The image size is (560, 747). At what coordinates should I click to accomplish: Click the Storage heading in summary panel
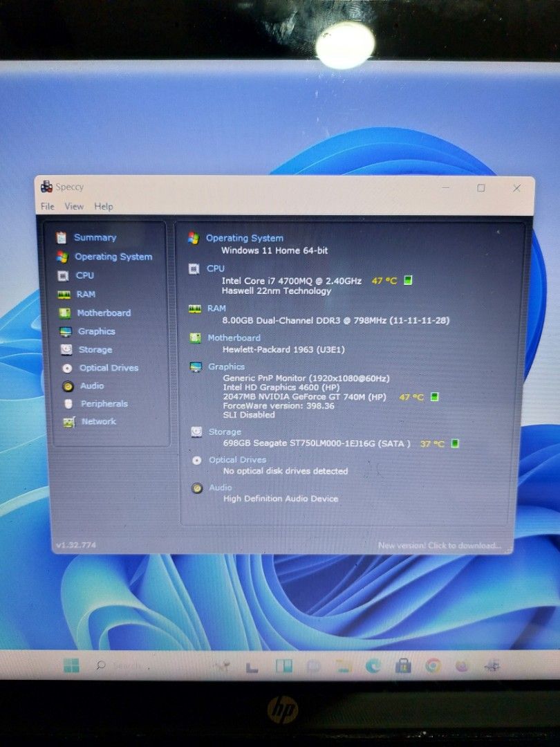225,432
